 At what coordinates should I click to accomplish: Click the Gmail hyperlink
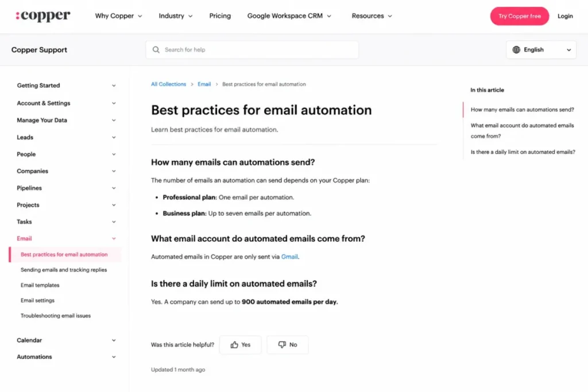point(289,257)
